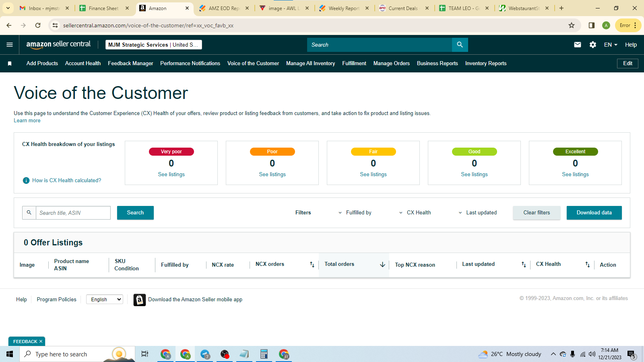Click the browser address bar URL

(148, 25)
